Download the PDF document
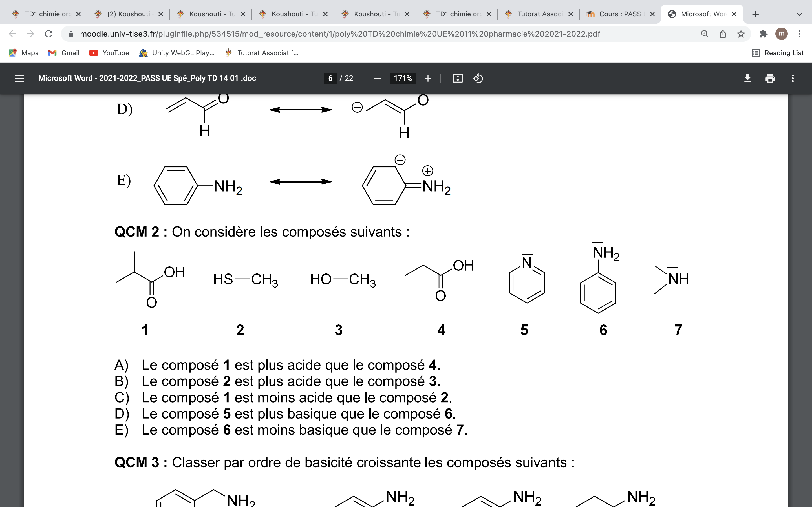The image size is (812, 507). pyautogui.click(x=747, y=78)
